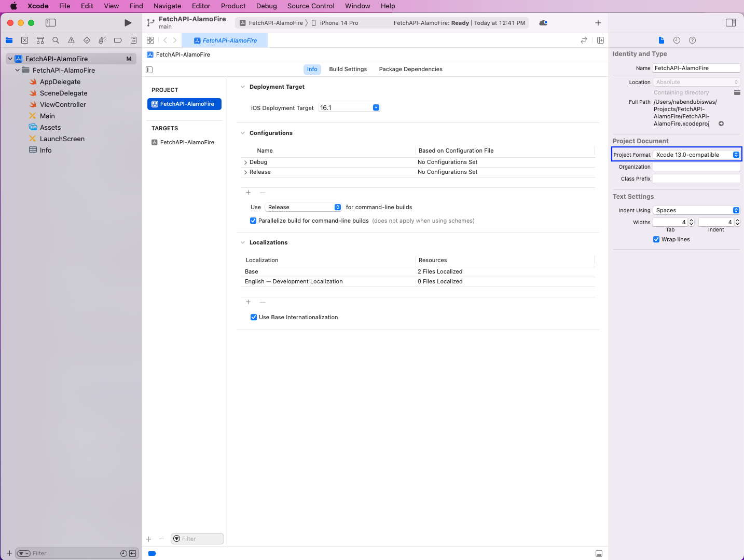Screen dimensions: 744x560
Task: Collapse the Localizations section
Action: 242,242
